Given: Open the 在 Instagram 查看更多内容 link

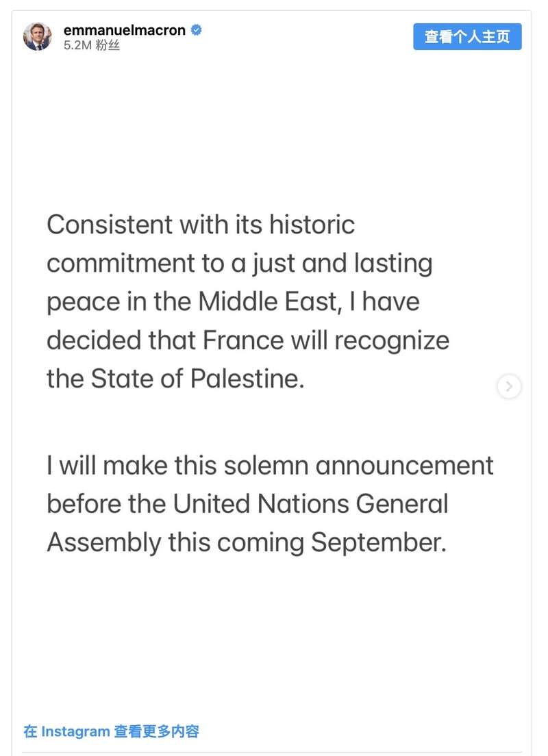Looking at the screenshot, I should tap(112, 731).
